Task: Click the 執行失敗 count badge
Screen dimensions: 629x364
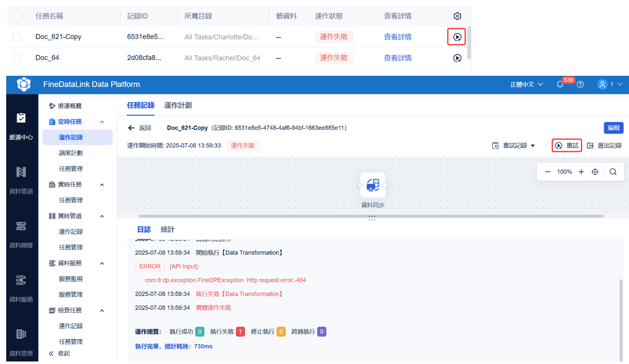Action: pyautogui.click(x=240, y=332)
